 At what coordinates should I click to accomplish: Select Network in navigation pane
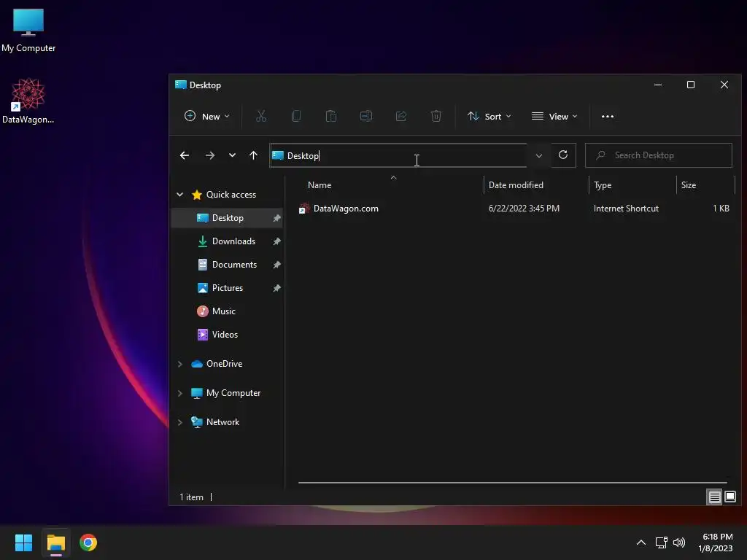(222, 422)
